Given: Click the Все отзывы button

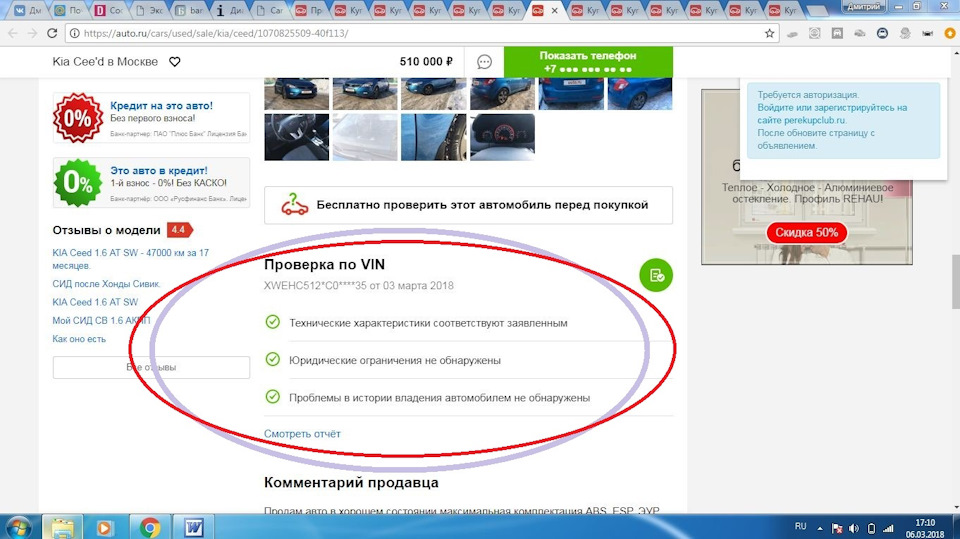Looking at the screenshot, I should coord(151,368).
